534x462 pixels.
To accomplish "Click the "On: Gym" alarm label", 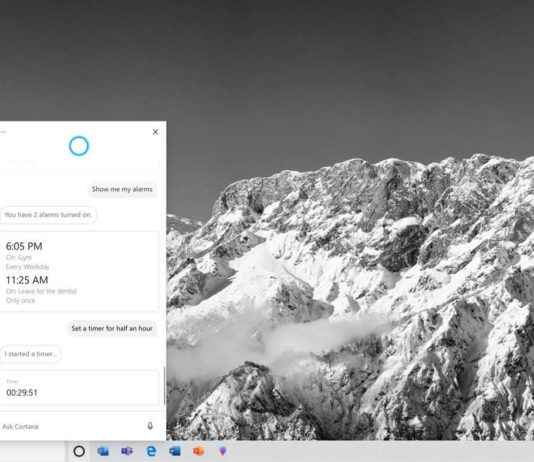I will point(19,257).
